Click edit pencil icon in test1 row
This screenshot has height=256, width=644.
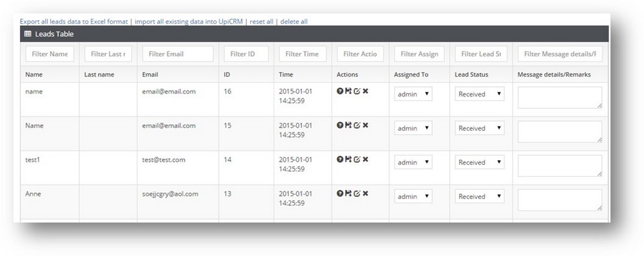pyautogui.click(x=357, y=159)
